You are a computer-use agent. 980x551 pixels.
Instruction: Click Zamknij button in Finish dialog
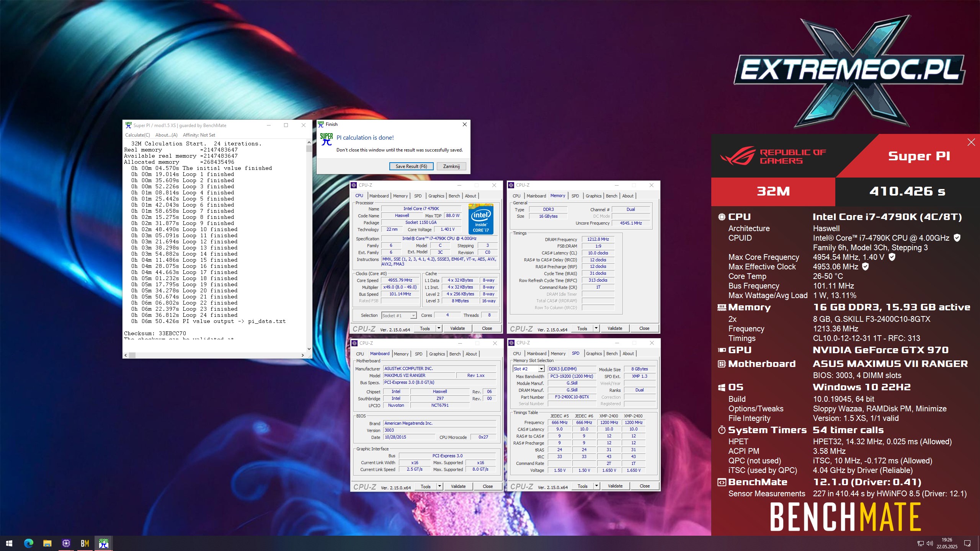[x=451, y=166]
